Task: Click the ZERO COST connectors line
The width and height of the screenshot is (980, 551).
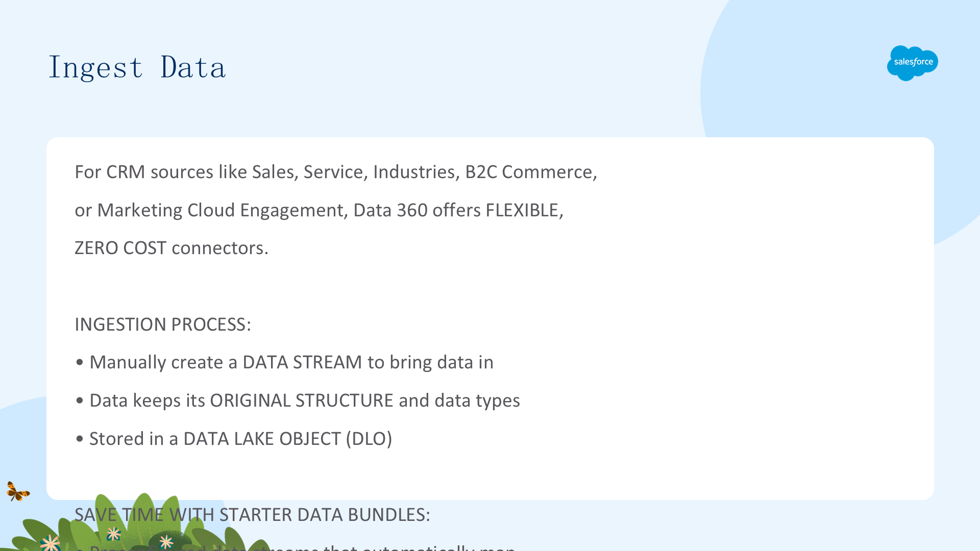Action: [x=171, y=248]
